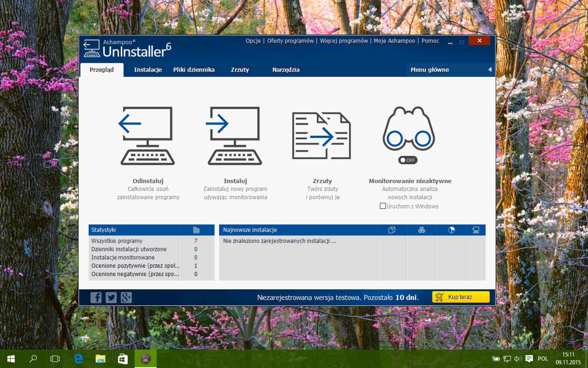Open the Facebook icon in footer
Image resolution: width=588 pixels, height=368 pixels.
pyautogui.click(x=96, y=297)
